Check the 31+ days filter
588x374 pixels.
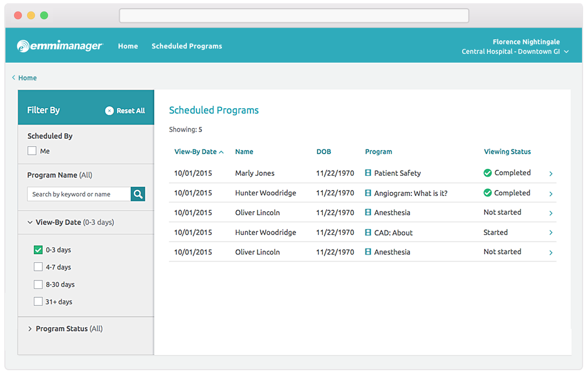tap(38, 302)
